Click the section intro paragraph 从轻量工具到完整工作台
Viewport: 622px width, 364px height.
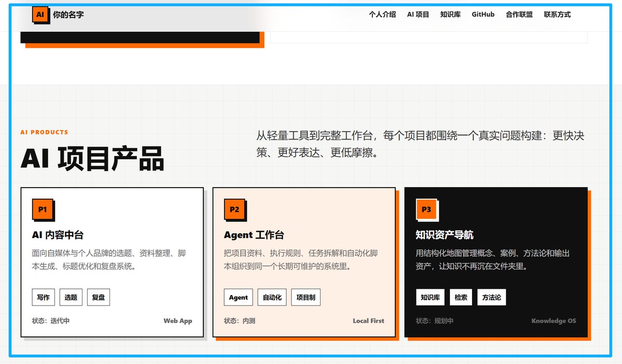click(x=421, y=144)
